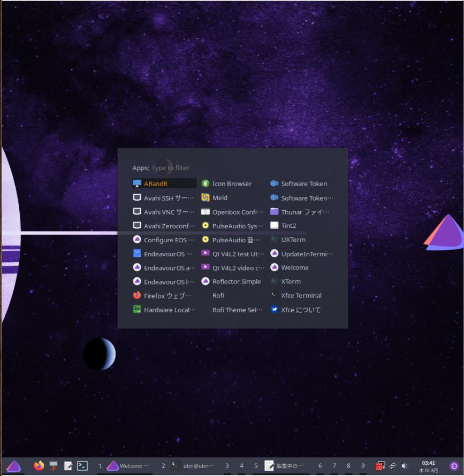464x476 pixels.
Task: Open EndeavourOS launcher in the panel
Action: tap(13, 466)
